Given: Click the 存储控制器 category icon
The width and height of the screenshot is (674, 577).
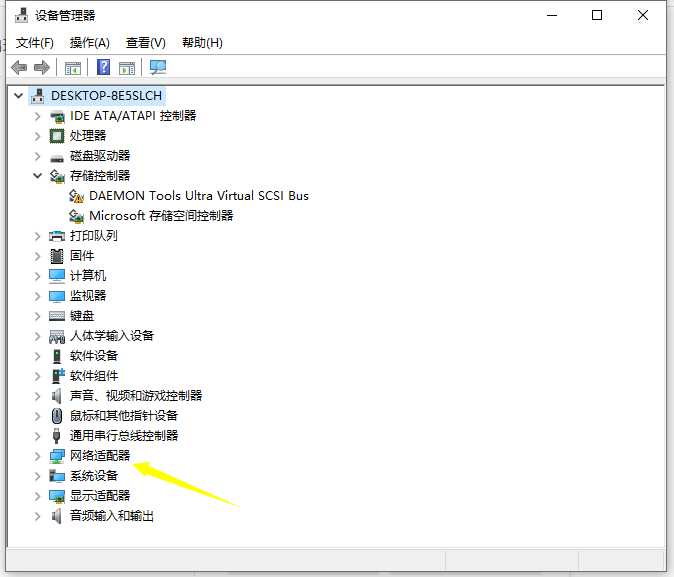Looking at the screenshot, I should [x=57, y=176].
